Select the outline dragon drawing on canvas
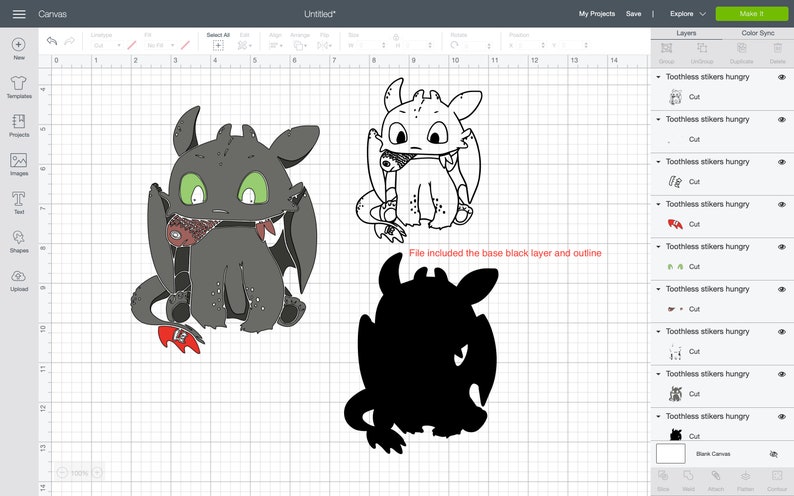 tap(419, 159)
